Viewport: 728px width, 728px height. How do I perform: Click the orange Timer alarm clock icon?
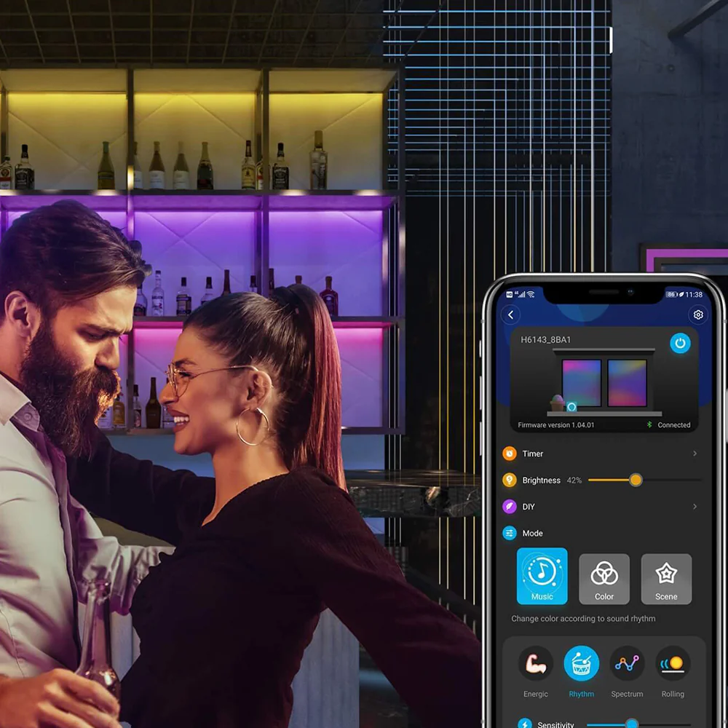tap(510, 454)
